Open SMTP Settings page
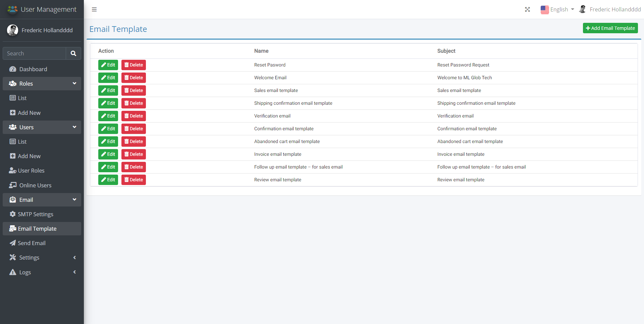The image size is (644, 324). [42, 214]
